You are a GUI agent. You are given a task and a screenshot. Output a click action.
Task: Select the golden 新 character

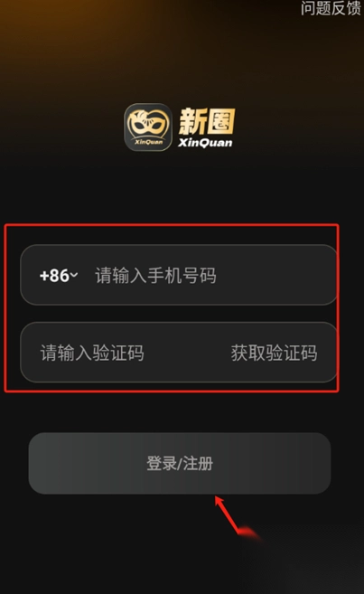[192, 121]
